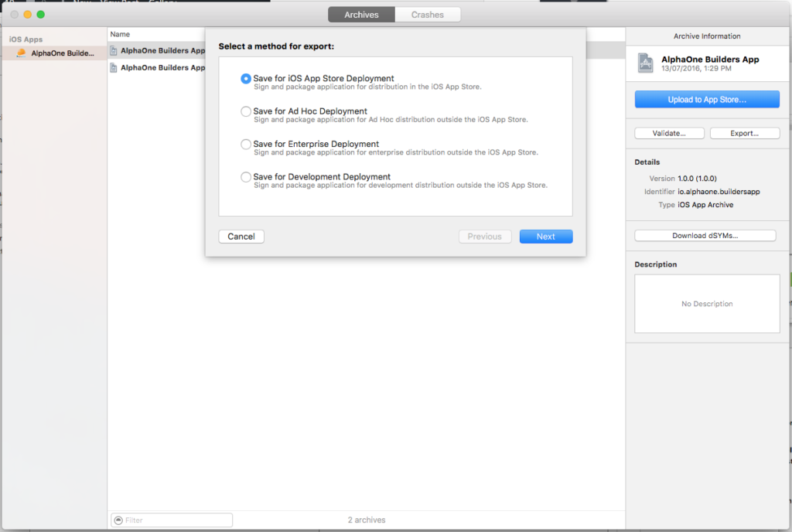This screenshot has height=532, width=792.
Task: Click Upload to App Store button
Action: [707, 100]
